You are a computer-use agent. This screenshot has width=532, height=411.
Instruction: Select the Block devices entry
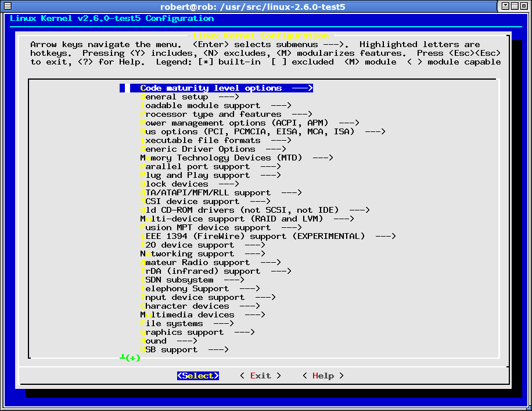[190, 184]
